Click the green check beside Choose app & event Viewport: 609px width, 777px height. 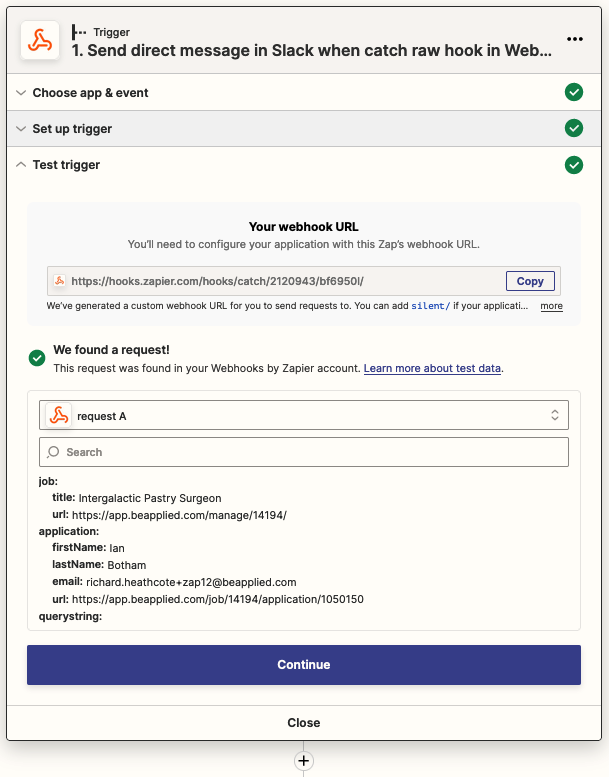(x=574, y=92)
